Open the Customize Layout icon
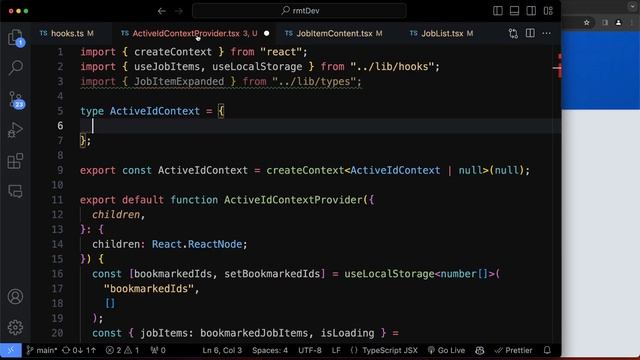The width and height of the screenshot is (640, 360). pyautogui.click(x=548, y=11)
